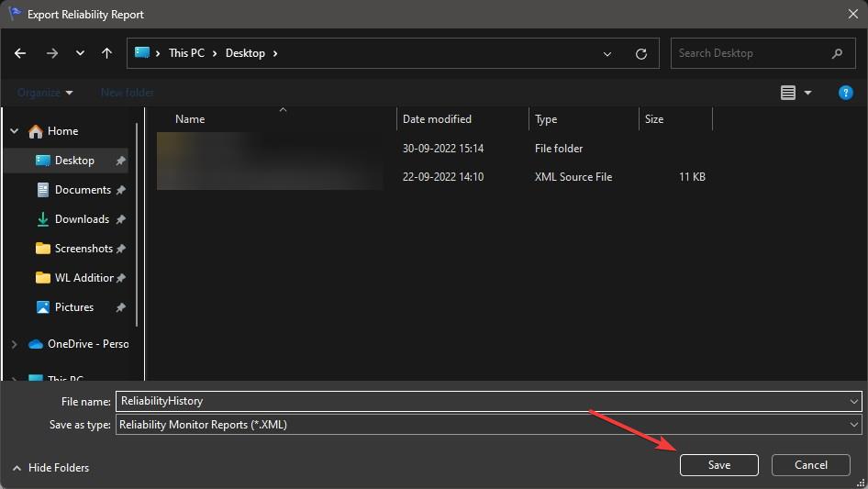
Task: Click Hide Folders toggle
Action: [50, 468]
